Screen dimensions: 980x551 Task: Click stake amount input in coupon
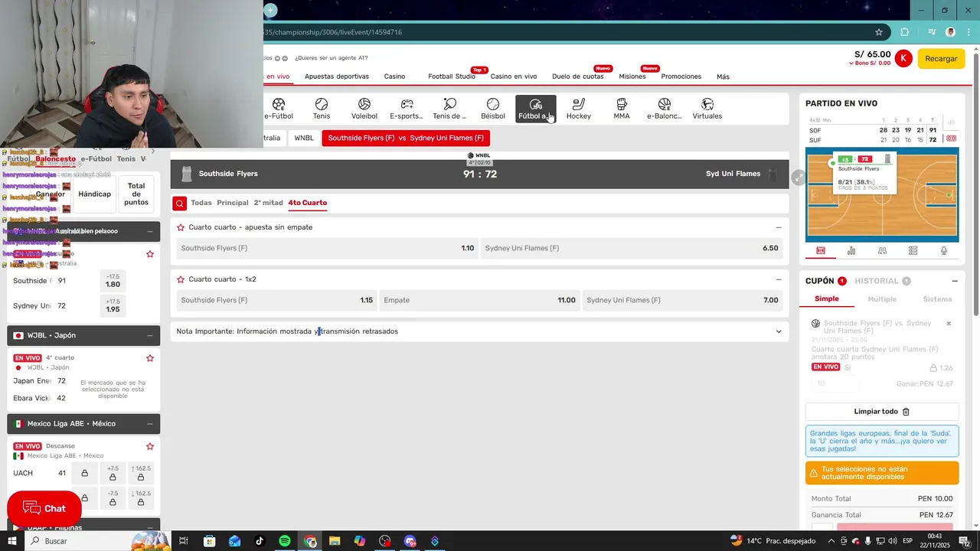pyautogui.click(x=836, y=384)
